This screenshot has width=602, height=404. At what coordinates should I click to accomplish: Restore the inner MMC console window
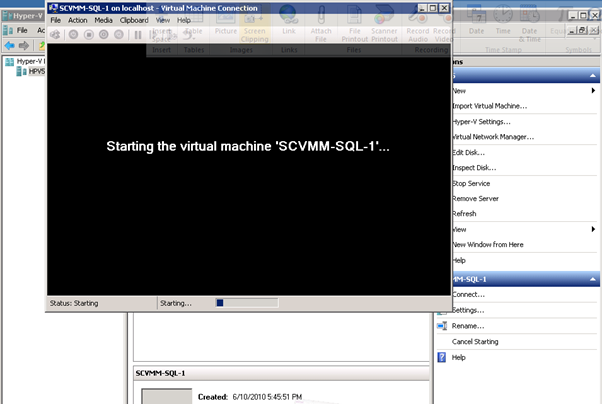[583, 30]
